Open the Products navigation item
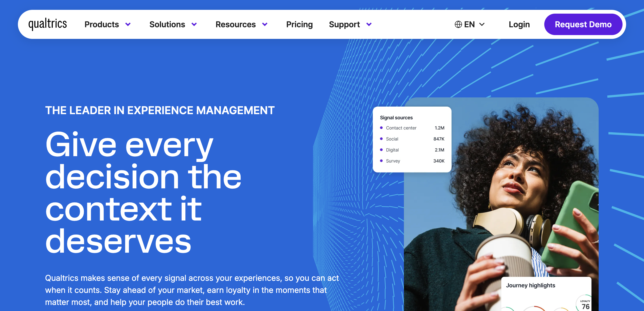The width and height of the screenshot is (644, 311). click(102, 25)
